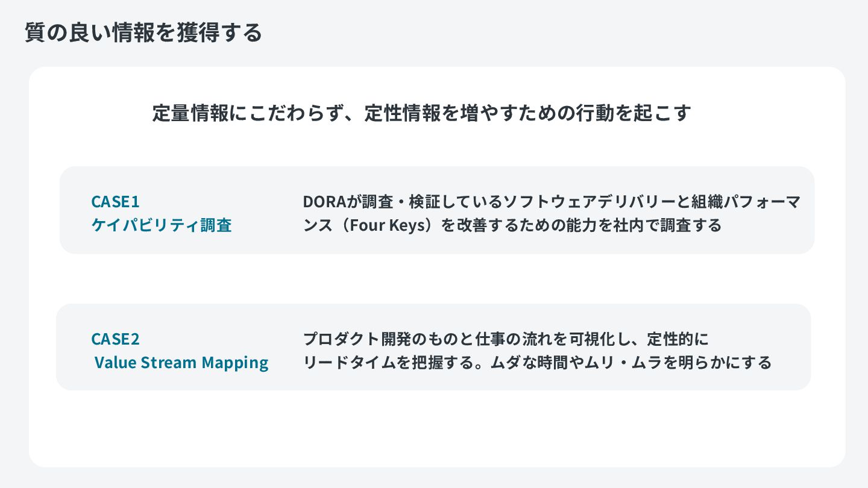Click the CASE1 label
This screenshot has width=868, height=488.
(115, 201)
